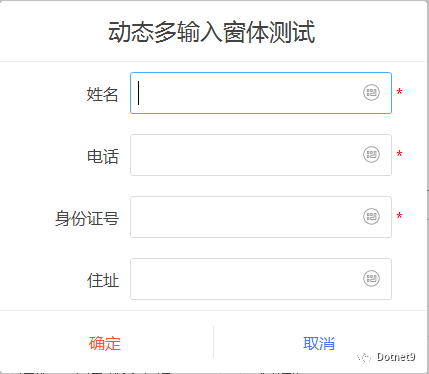
Task: Select the 住址 field label
Action: [103, 280]
